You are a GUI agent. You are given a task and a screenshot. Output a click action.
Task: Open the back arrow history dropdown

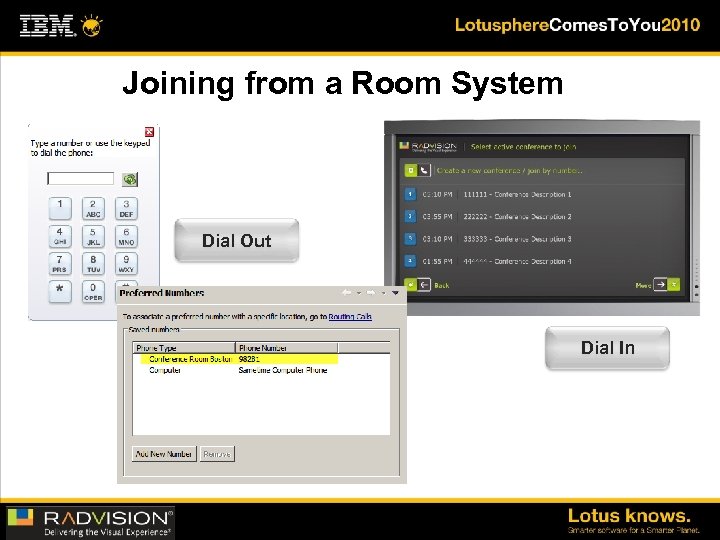359,293
